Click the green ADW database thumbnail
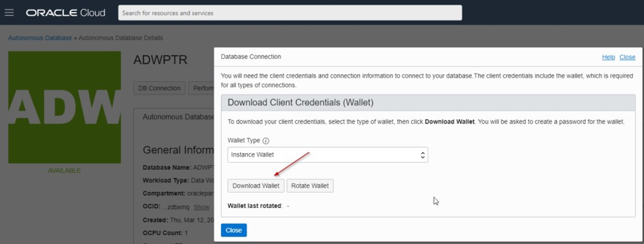Image resolution: width=644 pixels, height=244 pixels. (65, 107)
